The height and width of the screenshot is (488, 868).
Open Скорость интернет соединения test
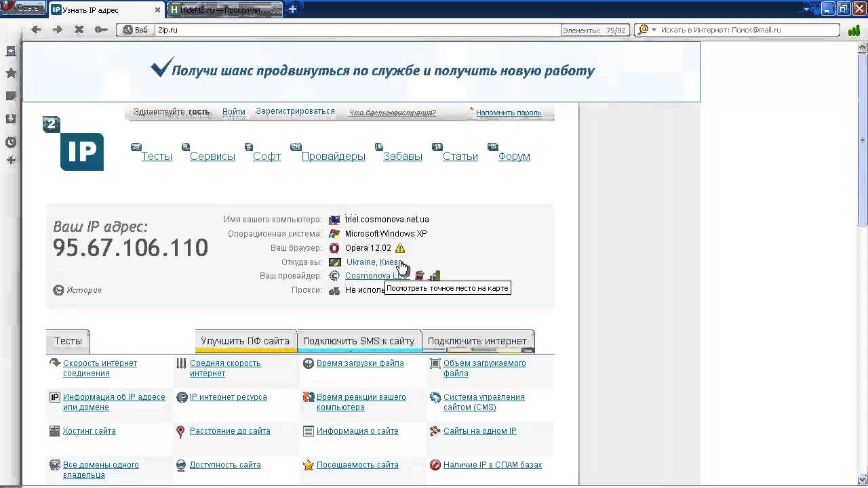click(x=100, y=368)
